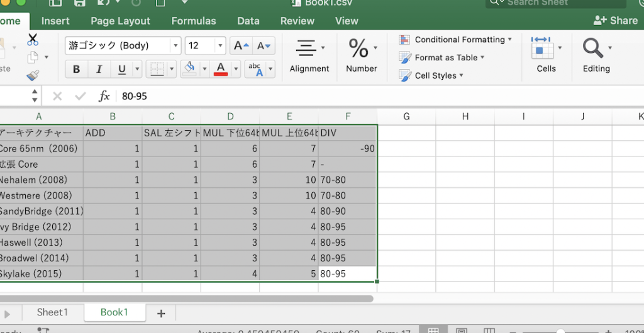The height and width of the screenshot is (333, 644).
Task: Click the Redo icon
Action: tap(136, 3)
